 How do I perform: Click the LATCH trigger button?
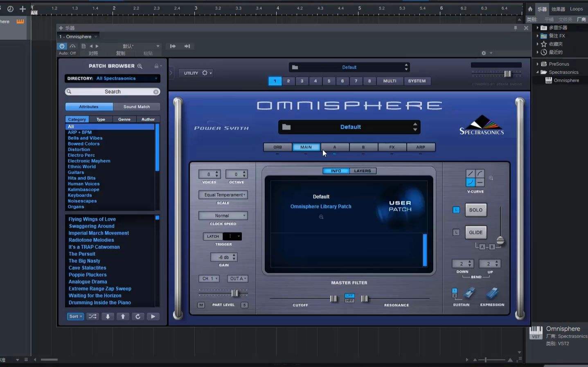[213, 236]
